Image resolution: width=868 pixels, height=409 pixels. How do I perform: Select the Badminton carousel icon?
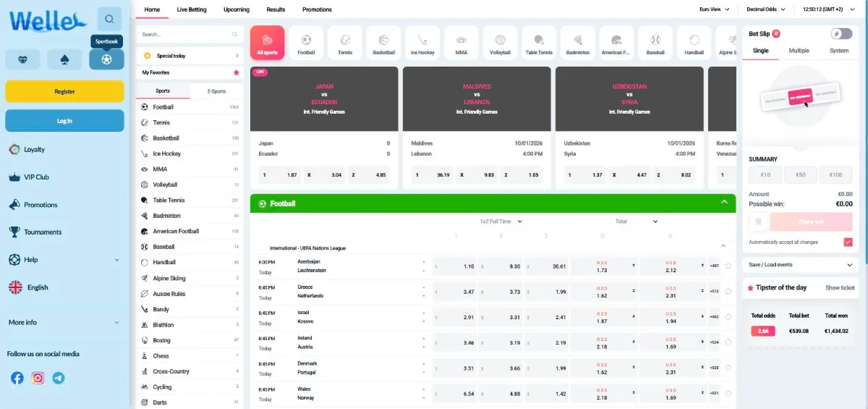point(578,43)
